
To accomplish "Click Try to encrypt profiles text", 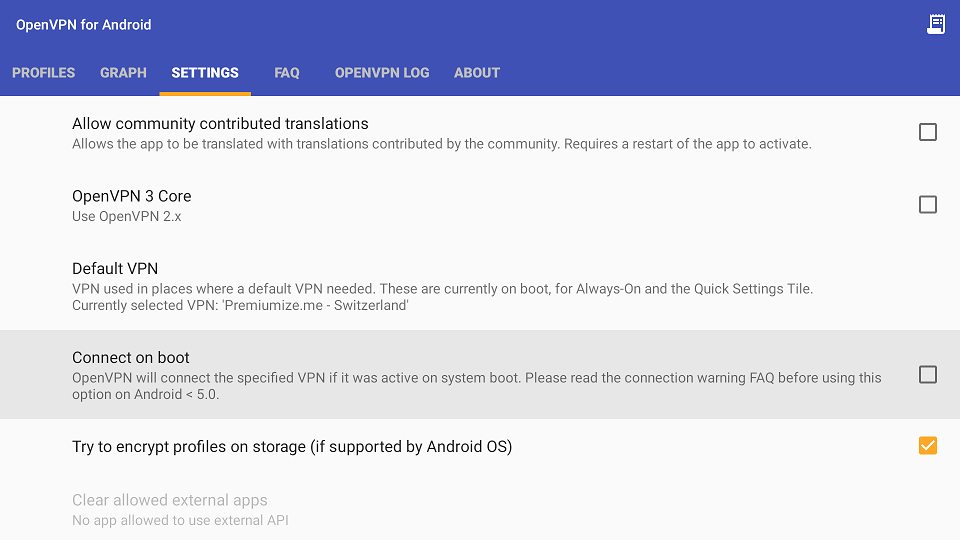I will 292,447.
